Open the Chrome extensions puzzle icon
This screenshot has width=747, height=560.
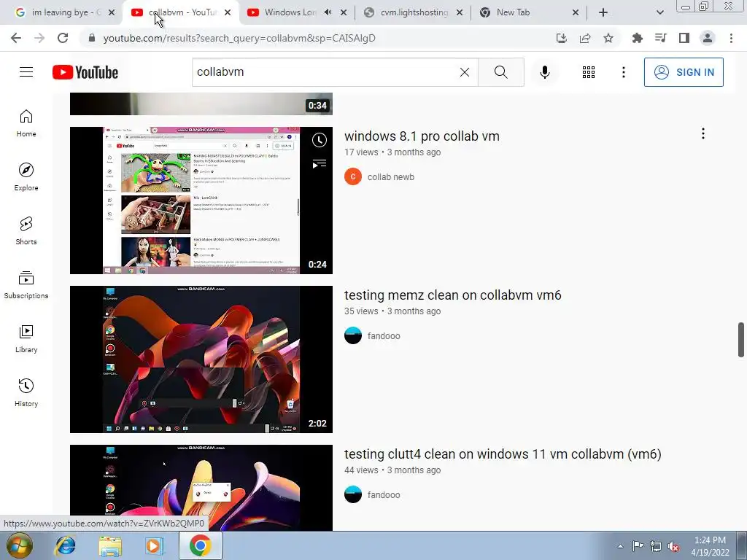pos(637,38)
